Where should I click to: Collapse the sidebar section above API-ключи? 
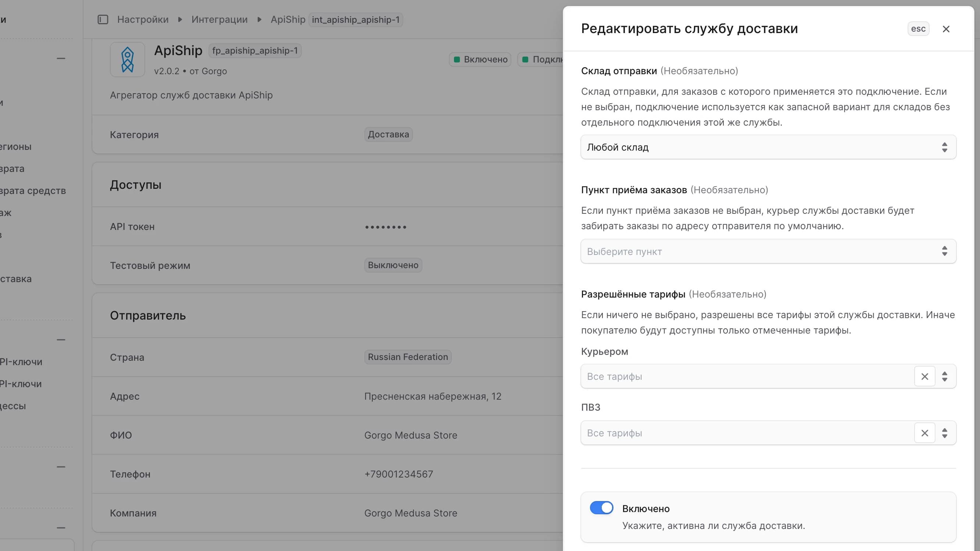61,339
